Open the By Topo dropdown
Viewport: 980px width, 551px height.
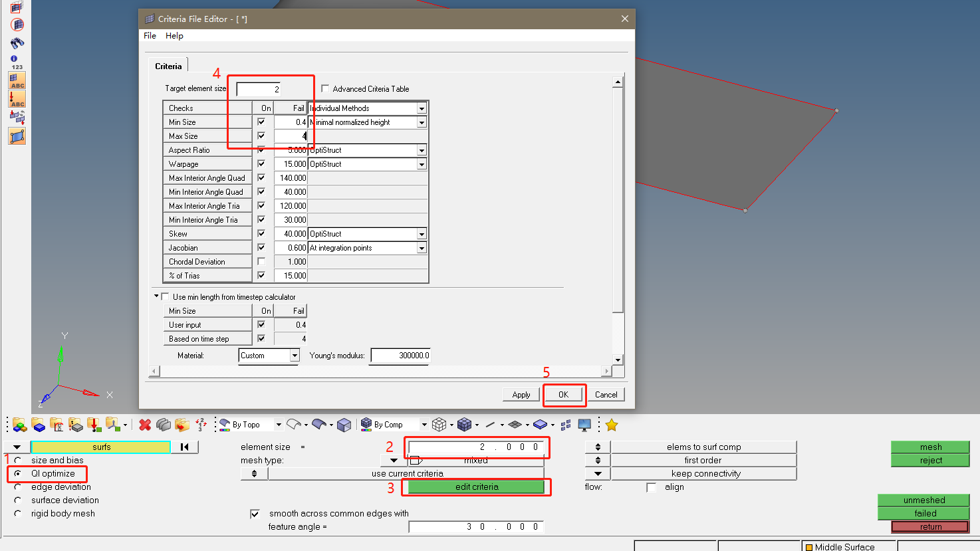(279, 425)
